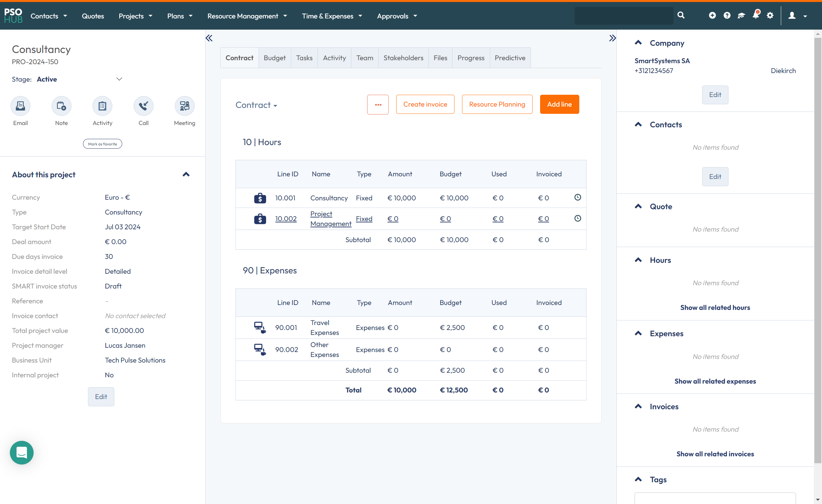The height and width of the screenshot is (504, 822).
Task: Open Show all related hours link
Action: 715,307
